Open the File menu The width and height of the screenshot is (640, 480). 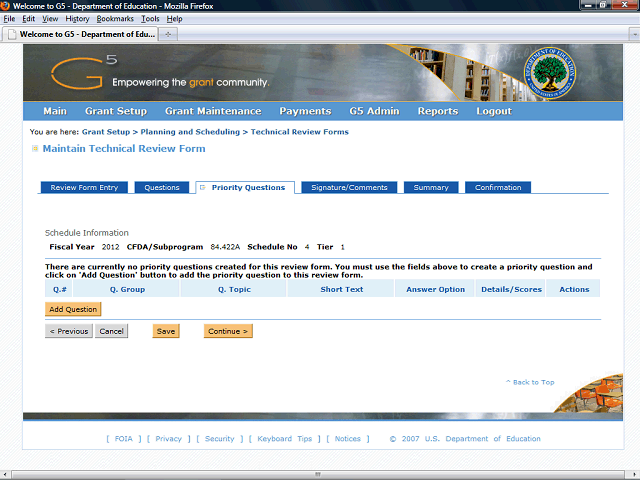click(9, 19)
